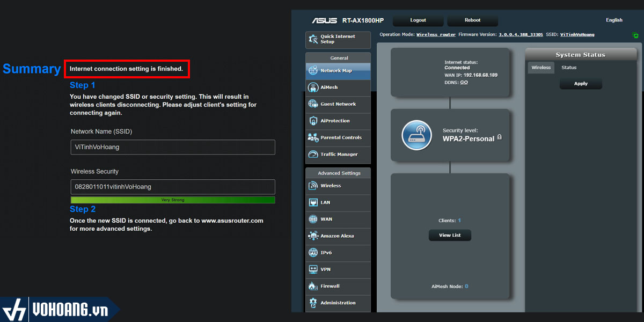The width and height of the screenshot is (644, 322).
Task: Click the WPA2-Personal security level text
Action: [x=469, y=138]
